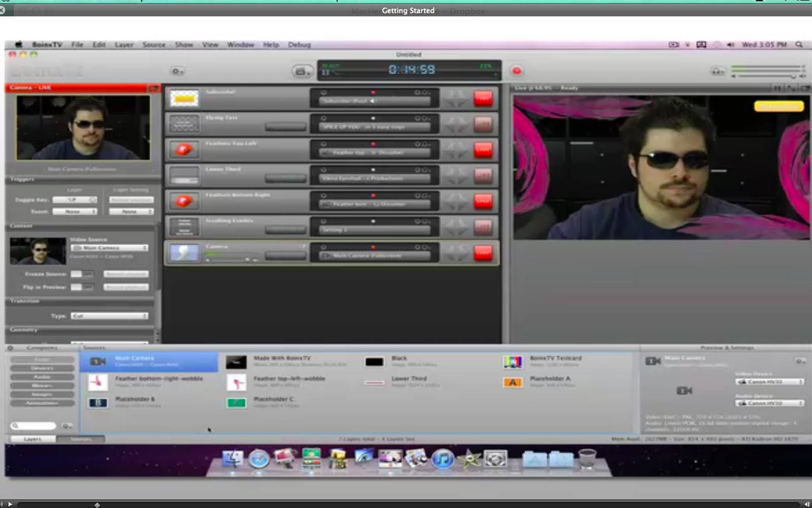Click the headphones audio monitor icon

click(717, 71)
